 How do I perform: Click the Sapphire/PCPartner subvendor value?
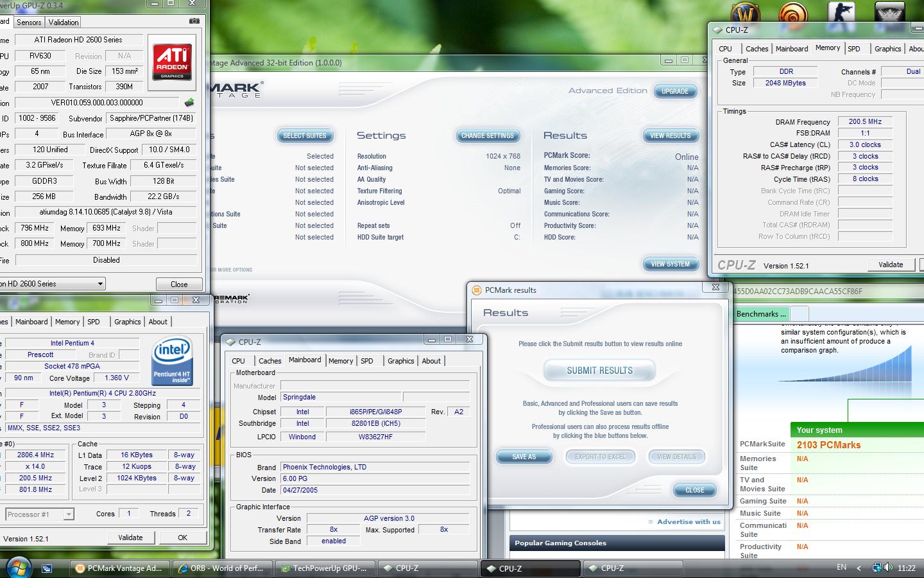point(151,118)
